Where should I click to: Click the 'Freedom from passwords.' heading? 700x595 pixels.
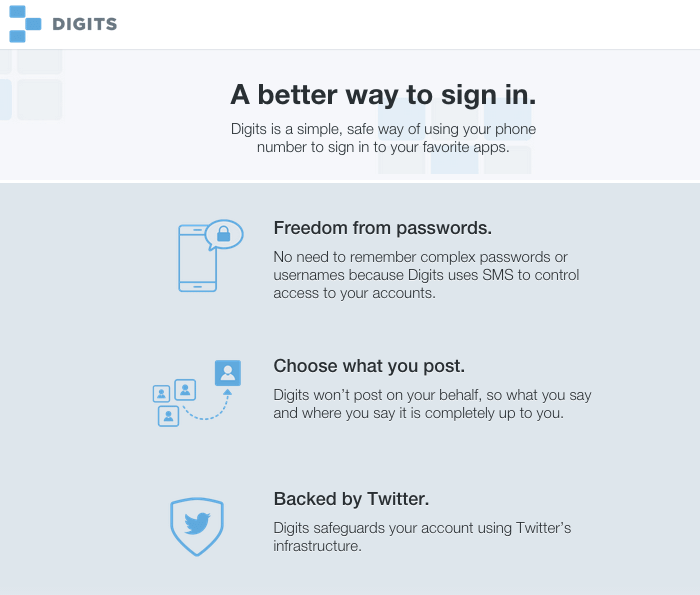pos(383,228)
